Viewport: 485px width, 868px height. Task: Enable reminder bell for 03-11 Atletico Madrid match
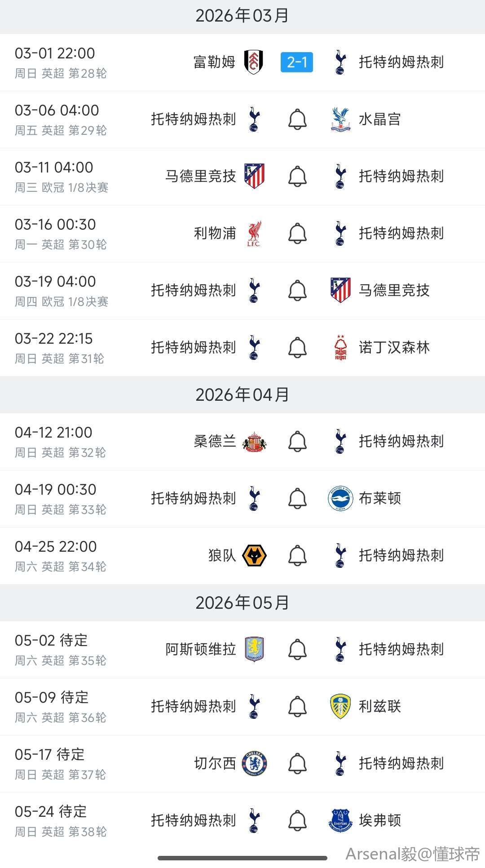[x=297, y=176]
